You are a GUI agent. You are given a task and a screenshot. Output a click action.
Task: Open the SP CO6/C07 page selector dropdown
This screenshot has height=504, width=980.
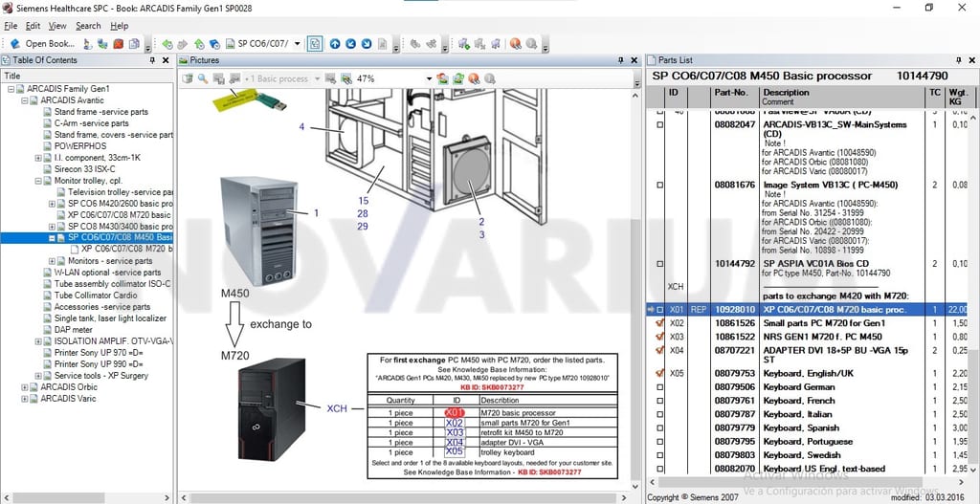tap(297, 44)
